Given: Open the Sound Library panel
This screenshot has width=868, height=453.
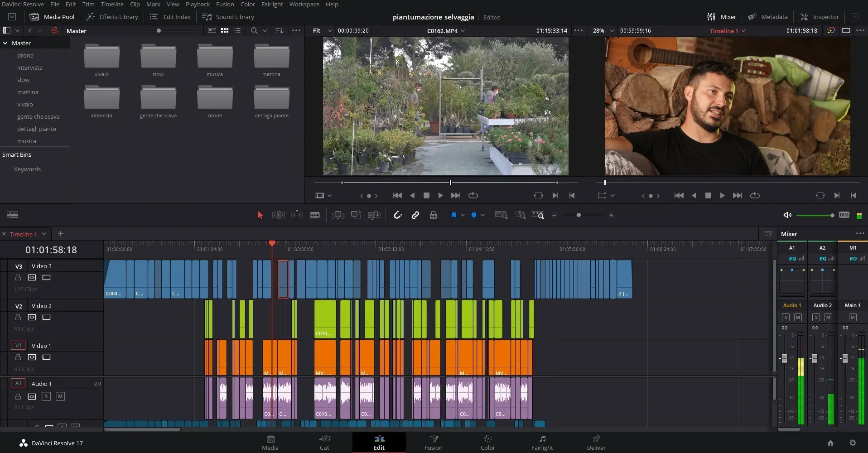Looking at the screenshot, I should click(228, 17).
